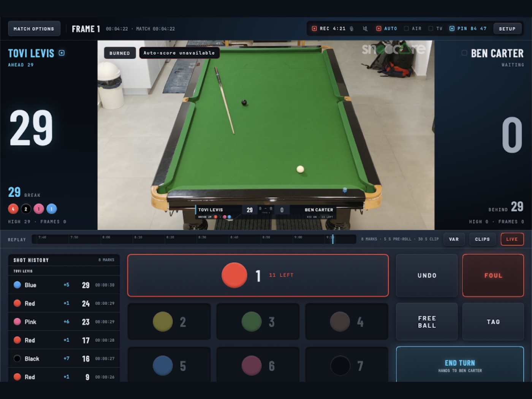Toggle active-player marker beside Tovi Levis
This screenshot has height=399, width=532.
[62, 53]
